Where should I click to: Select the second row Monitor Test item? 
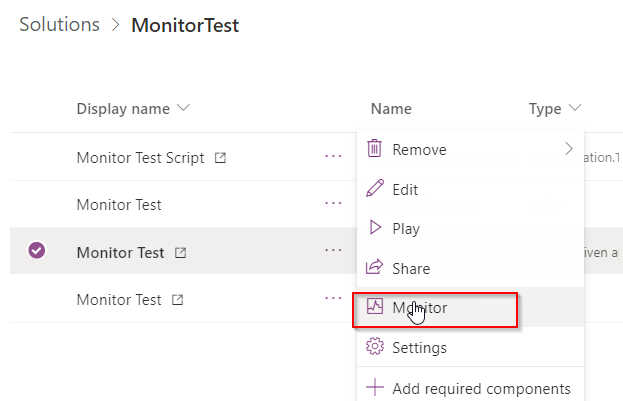(x=119, y=205)
